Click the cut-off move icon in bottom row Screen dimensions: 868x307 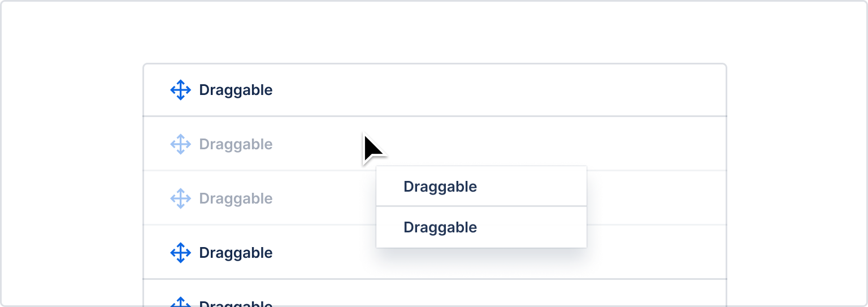[180, 301]
